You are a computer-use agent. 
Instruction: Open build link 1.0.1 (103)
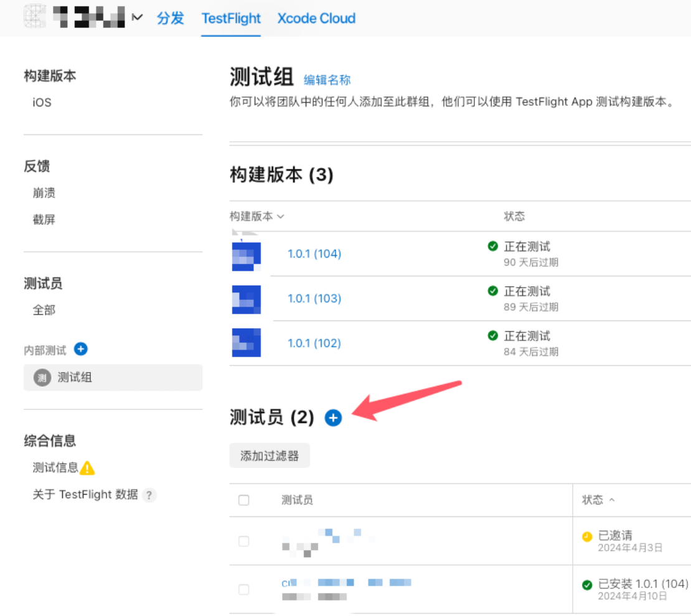click(x=314, y=299)
